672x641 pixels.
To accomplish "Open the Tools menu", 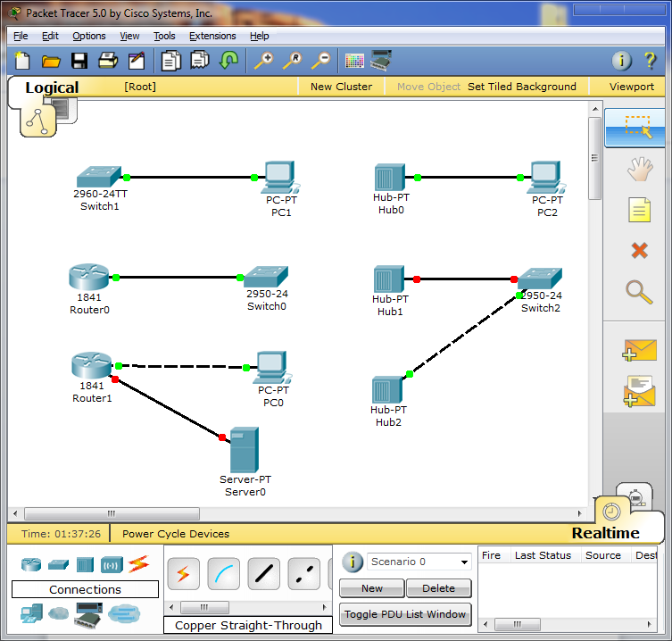I will click(164, 36).
